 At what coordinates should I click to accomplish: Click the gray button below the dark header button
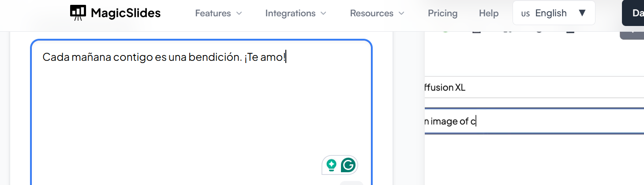coord(632,33)
